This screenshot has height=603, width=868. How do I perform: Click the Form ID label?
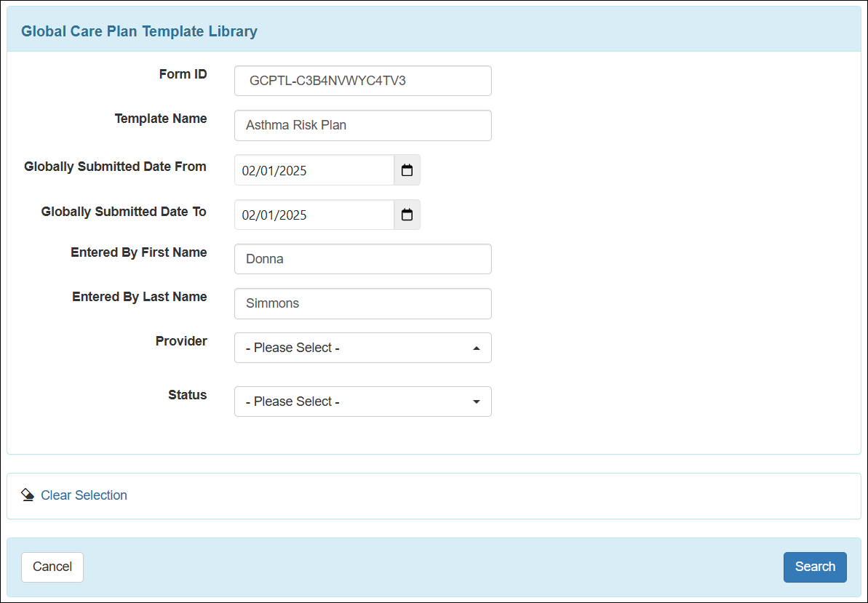click(183, 74)
